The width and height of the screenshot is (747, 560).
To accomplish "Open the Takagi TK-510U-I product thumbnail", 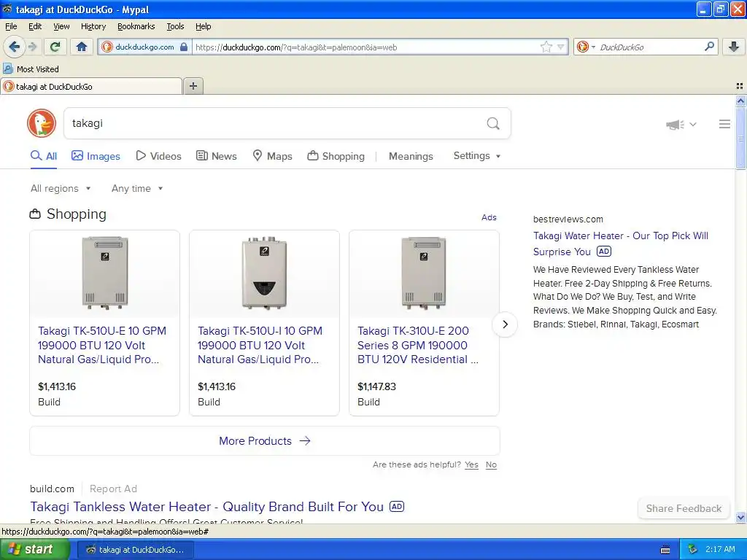I will pos(264,273).
